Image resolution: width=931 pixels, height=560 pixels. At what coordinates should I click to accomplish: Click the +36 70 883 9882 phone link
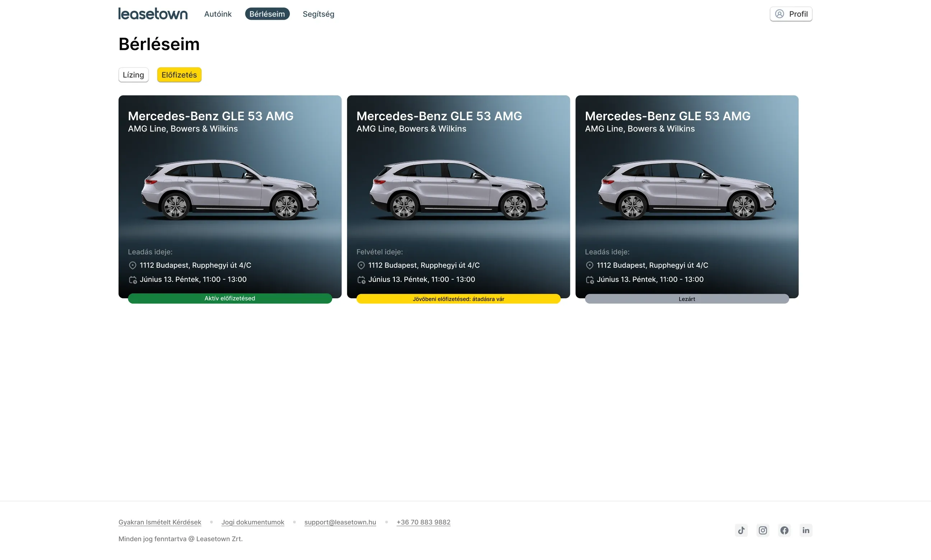[x=423, y=522]
